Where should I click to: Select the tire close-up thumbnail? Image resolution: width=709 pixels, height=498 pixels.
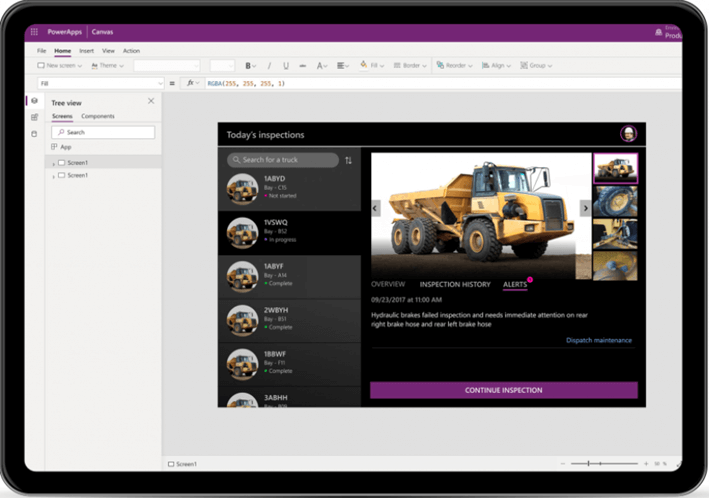pyautogui.click(x=615, y=201)
